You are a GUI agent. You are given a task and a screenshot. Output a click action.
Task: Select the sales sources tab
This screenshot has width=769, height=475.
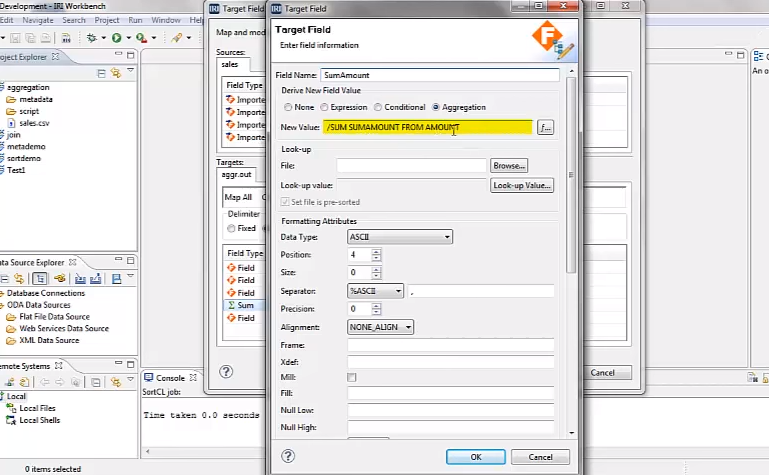(x=230, y=64)
